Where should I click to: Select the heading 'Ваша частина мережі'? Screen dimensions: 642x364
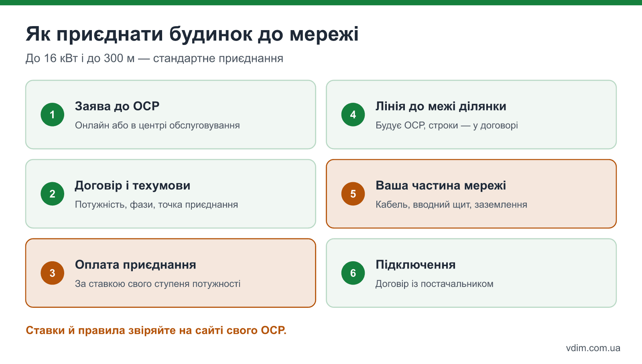pos(441,185)
